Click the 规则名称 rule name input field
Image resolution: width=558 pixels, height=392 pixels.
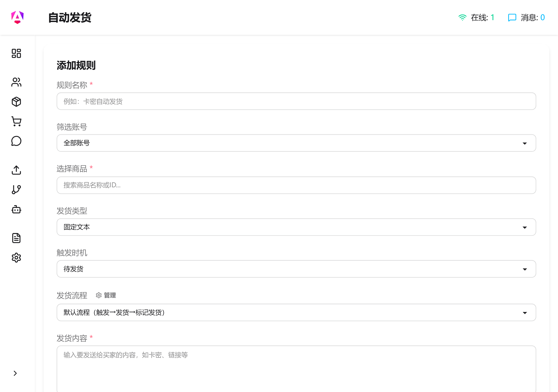coord(296,101)
